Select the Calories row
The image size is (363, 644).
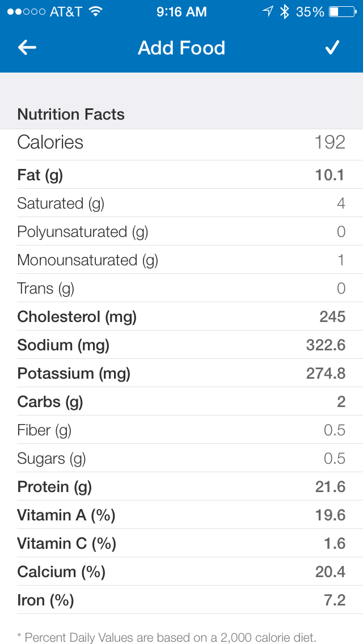181,142
